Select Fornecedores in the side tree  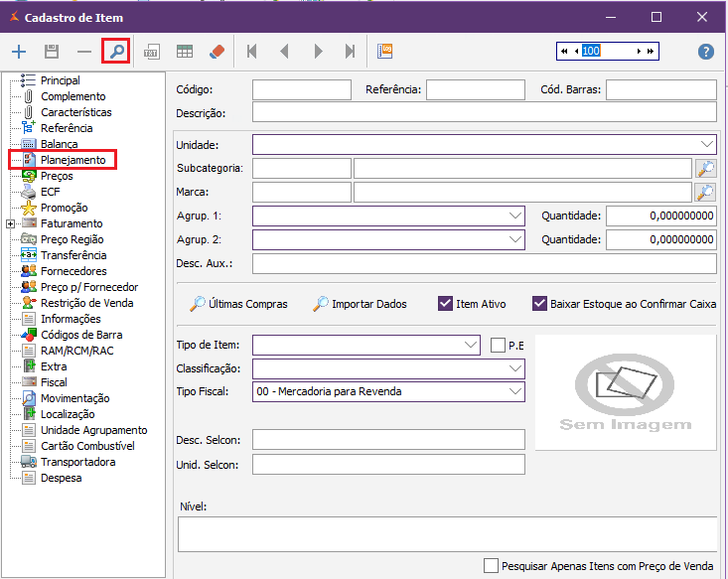click(73, 271)
